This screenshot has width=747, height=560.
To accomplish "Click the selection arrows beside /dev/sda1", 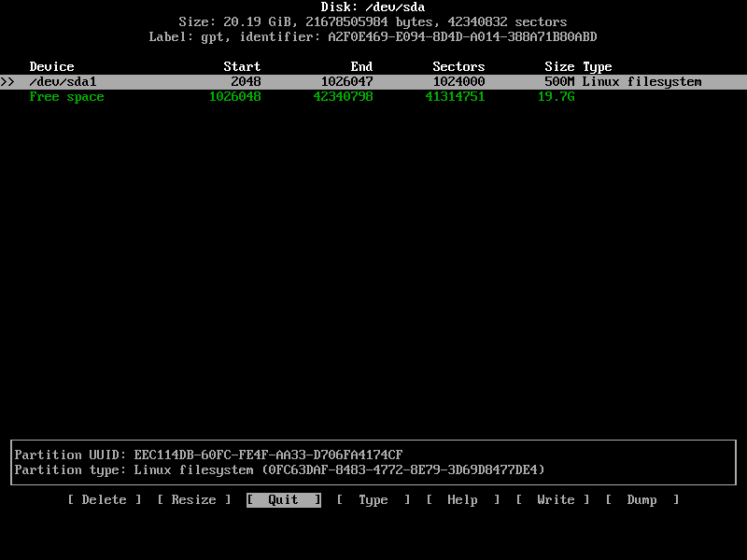I will (x=7, y=81).
